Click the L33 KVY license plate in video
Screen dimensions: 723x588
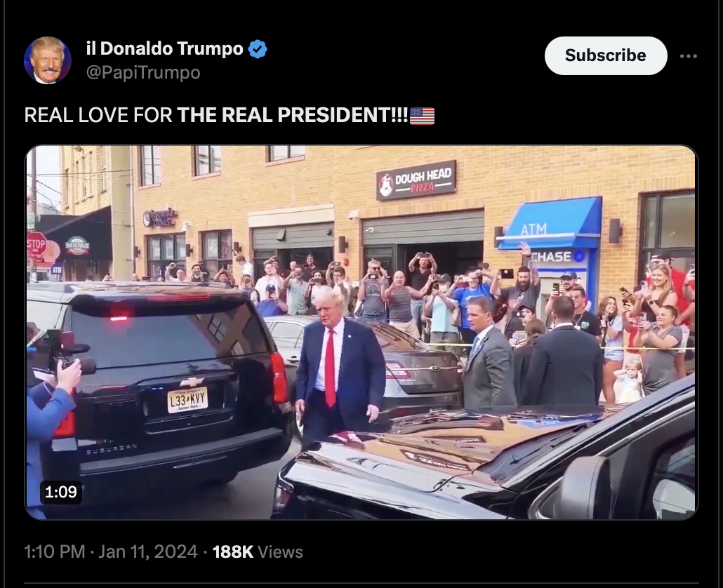(x=187, y=399)
